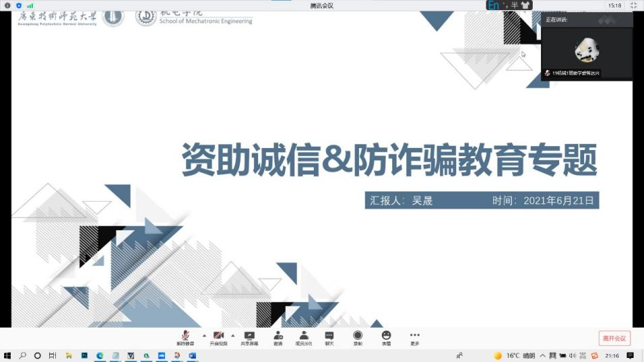This screenshot has width=644, height=362.
Task: Expand audio options arrow beside microphone
Action: 204,335
